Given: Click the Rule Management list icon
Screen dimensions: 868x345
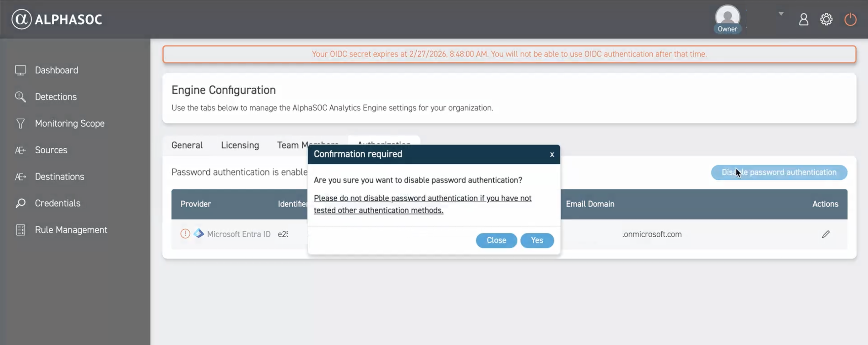Looking at the screenshot, I should point(20,230).
